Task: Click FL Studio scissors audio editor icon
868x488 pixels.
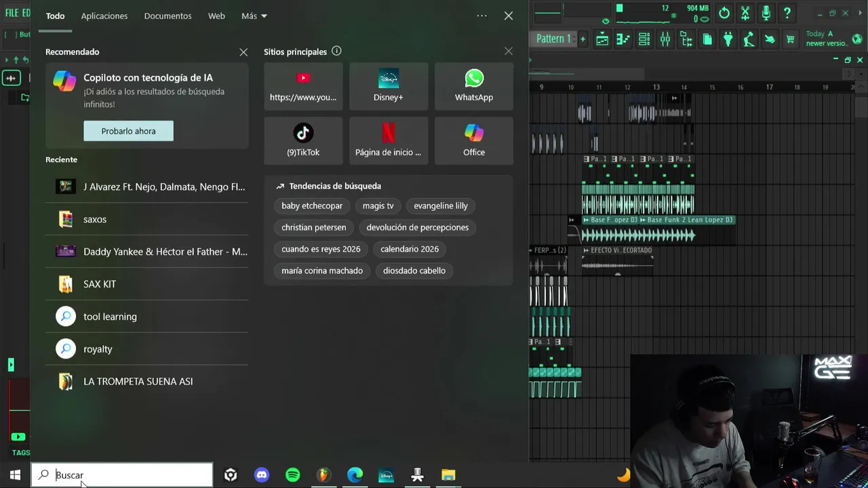Action: coord(745,13)
